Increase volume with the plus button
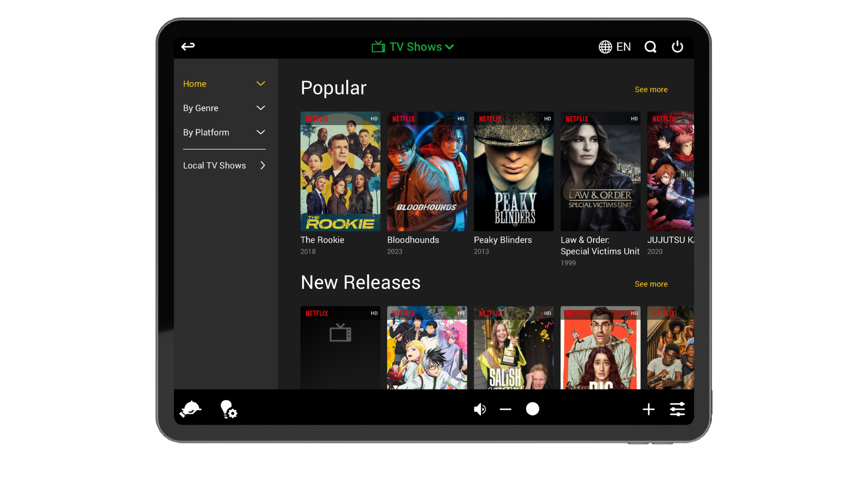Image resolution: width=868 pixels, height=488 pixels. click(649, 409)
